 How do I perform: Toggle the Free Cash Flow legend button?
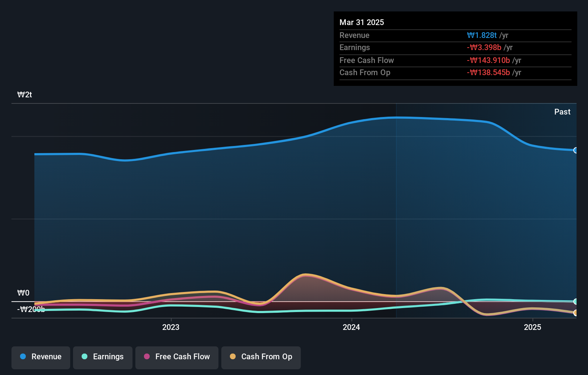pos(177,357)
